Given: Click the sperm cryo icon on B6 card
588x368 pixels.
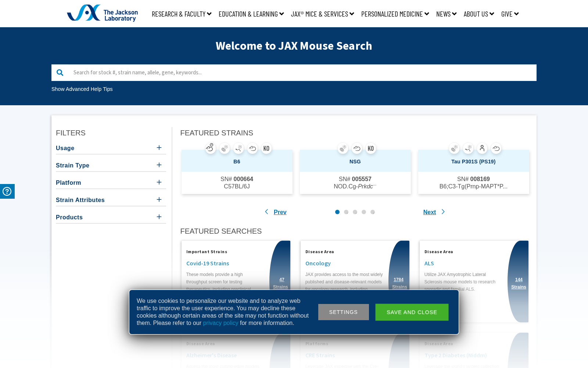Looking at the screenshot, I should [239, 148].
